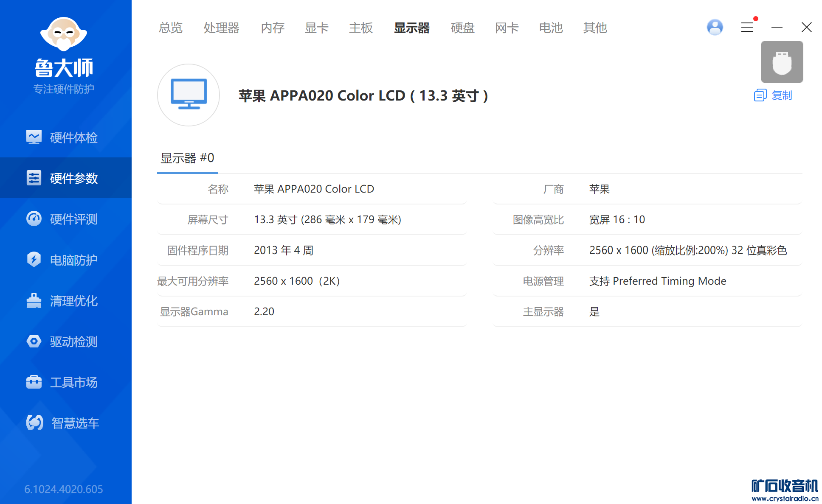Open the hamburger main menu
Screen dimensions: 822x504
click(747, 28)
